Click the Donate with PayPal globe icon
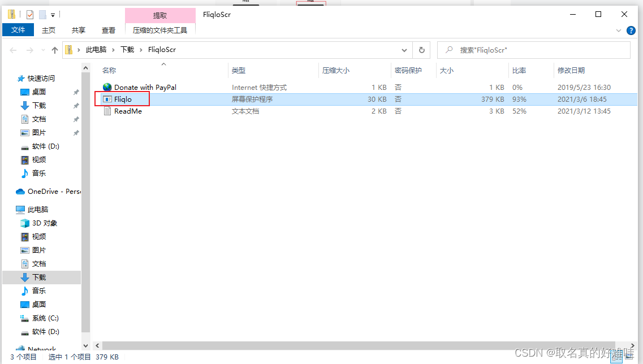This screenshot has width=643, height=364. (107, 87)
